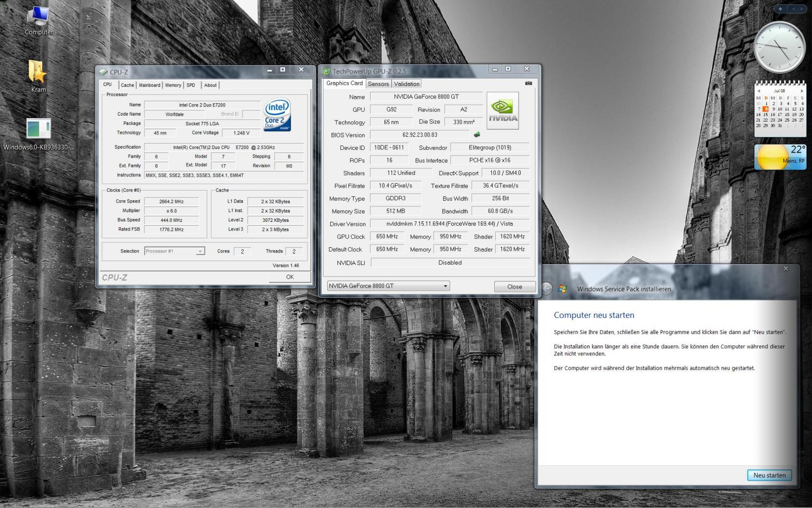This screenshot has height=508, width=812.
Task: Switch to the Mainboard tab in CPU-Z
Action: [150, 85]
